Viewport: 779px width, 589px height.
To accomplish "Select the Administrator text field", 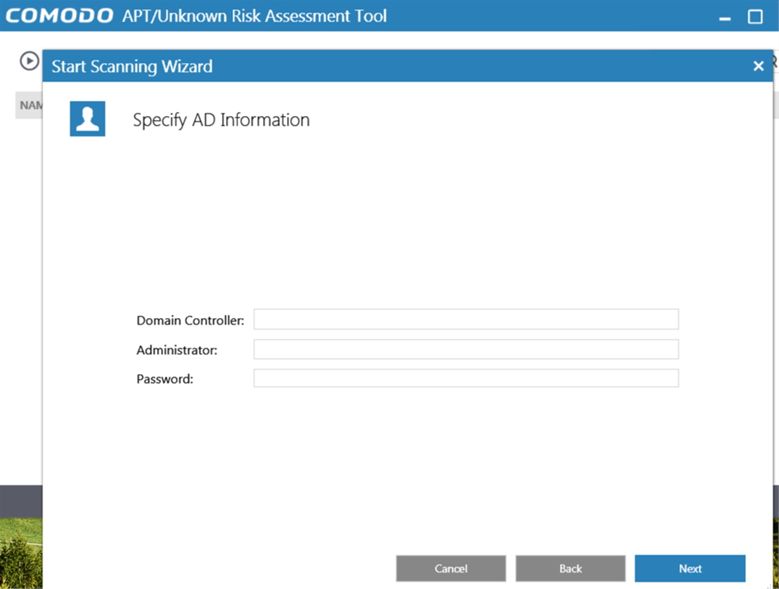I will pos(465,349).
